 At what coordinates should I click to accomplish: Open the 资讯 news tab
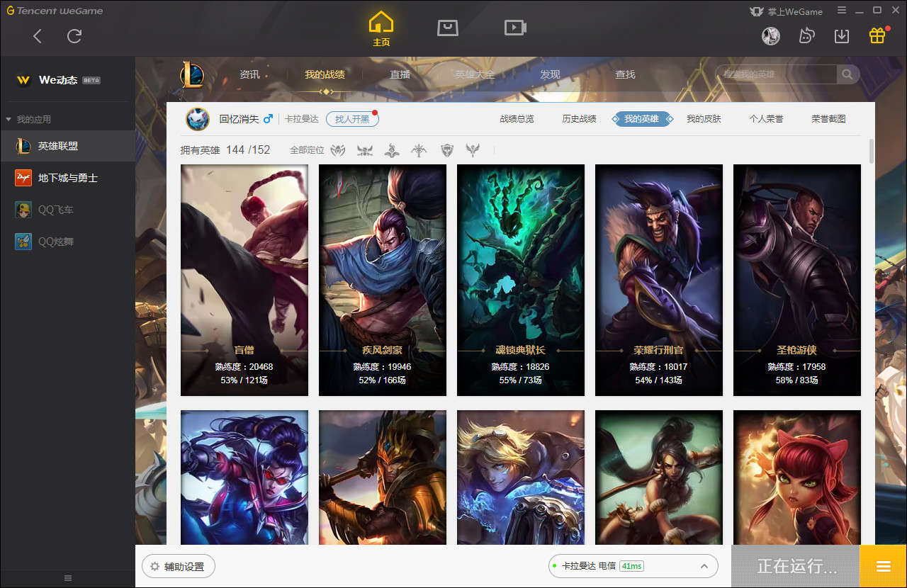[249, 74]
